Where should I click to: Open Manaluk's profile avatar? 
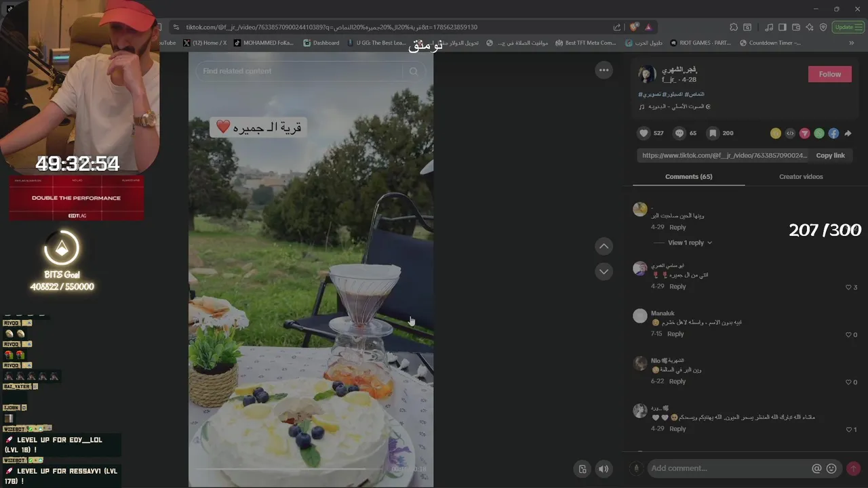coord(640,316)
